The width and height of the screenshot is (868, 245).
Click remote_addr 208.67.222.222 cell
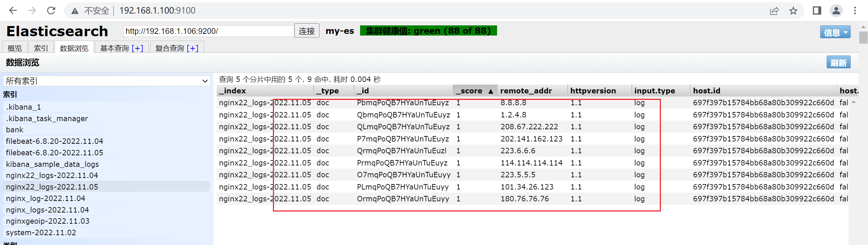(529, 127)
